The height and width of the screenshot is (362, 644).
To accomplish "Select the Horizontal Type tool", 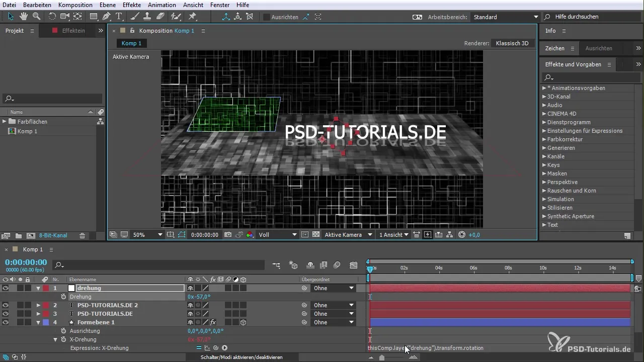I will click(x=119, y=16).
